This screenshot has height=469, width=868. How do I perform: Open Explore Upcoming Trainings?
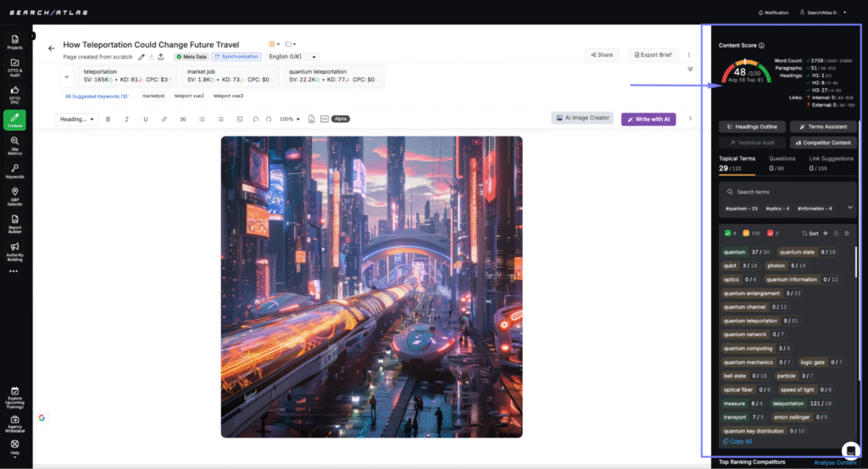(x=15, y=398)
